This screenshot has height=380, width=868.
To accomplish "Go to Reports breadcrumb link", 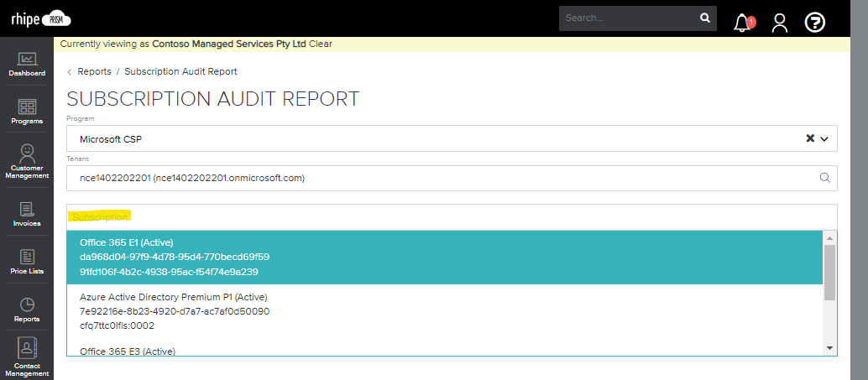I will coord(94,71).
